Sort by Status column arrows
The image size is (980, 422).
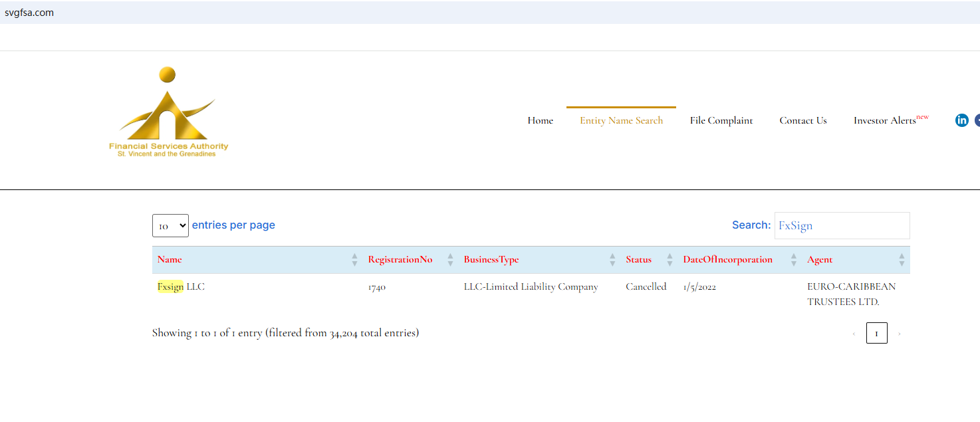670,260
